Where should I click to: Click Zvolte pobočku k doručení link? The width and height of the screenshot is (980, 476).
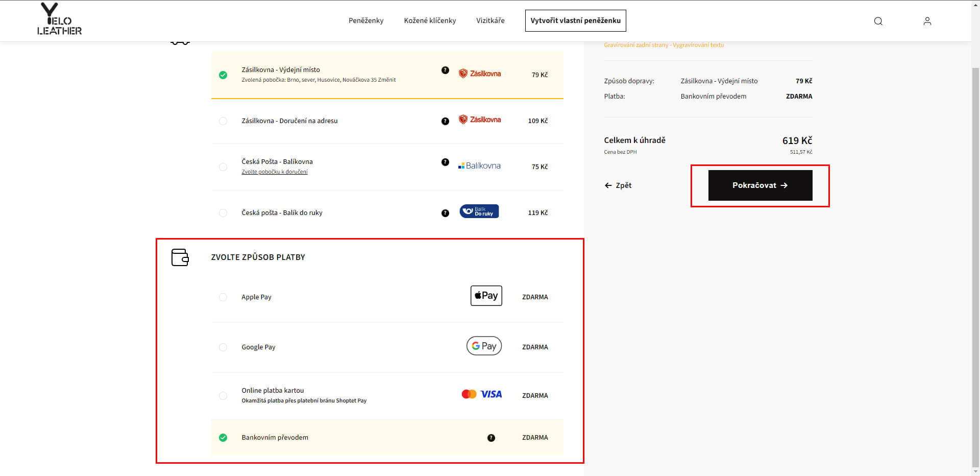275,172
